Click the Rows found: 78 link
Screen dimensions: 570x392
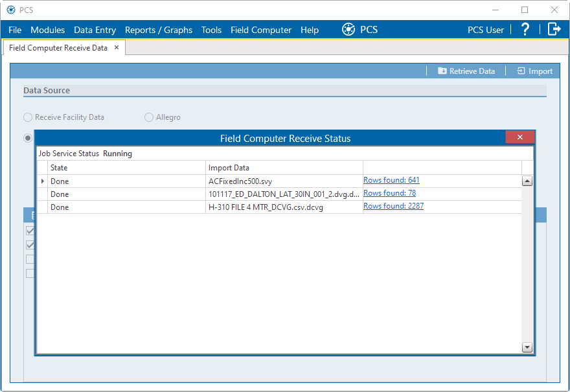[389, 193]
